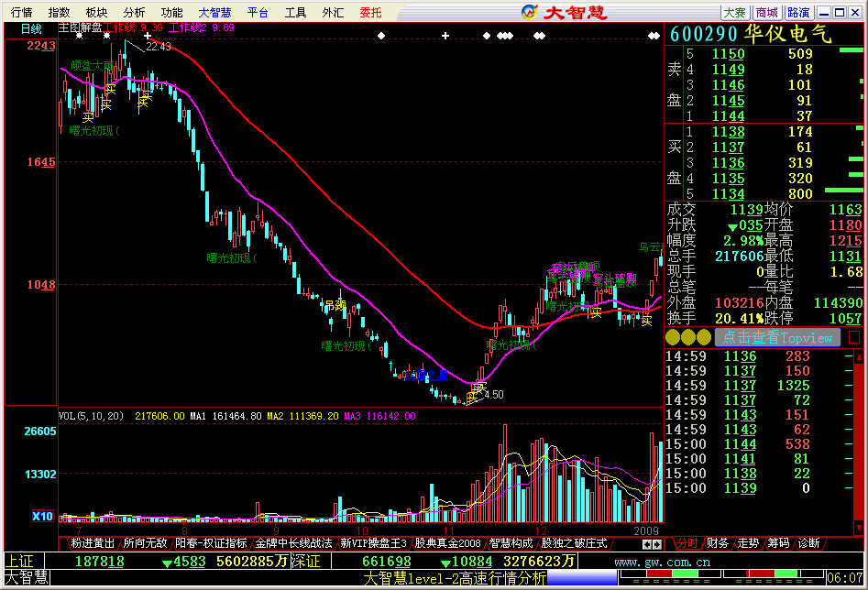The image size is (868, 590).
Task: Toggle the red square box right of Topview
Action: (854, 337)
